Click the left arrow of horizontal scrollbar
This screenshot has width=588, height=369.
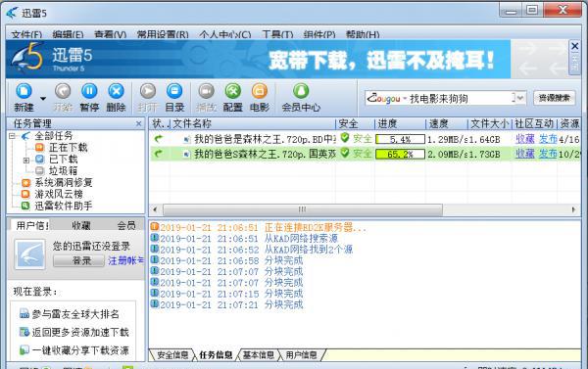(155, 209)
